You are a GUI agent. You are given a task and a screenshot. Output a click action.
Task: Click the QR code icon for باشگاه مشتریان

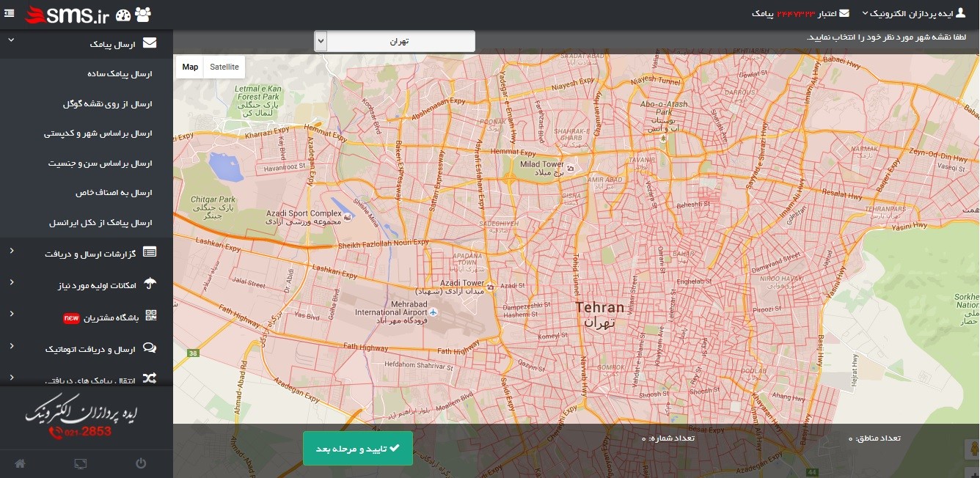tap(151, 316)
